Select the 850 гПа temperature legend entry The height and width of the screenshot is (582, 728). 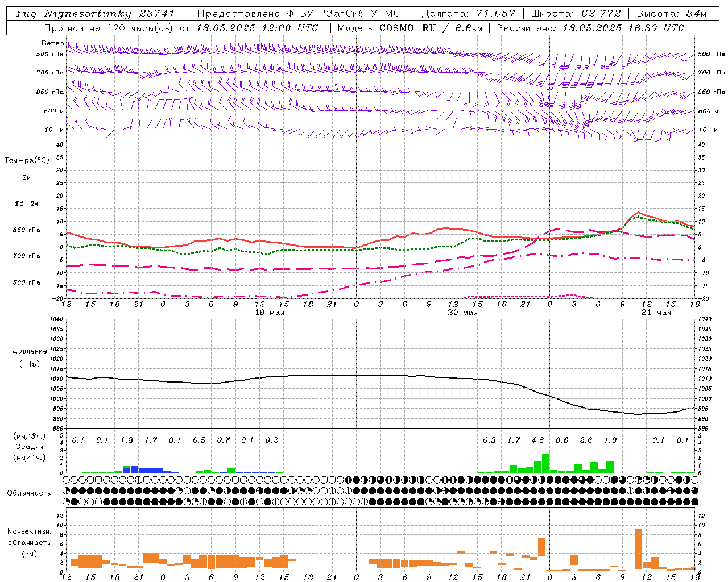coord(27,230)
